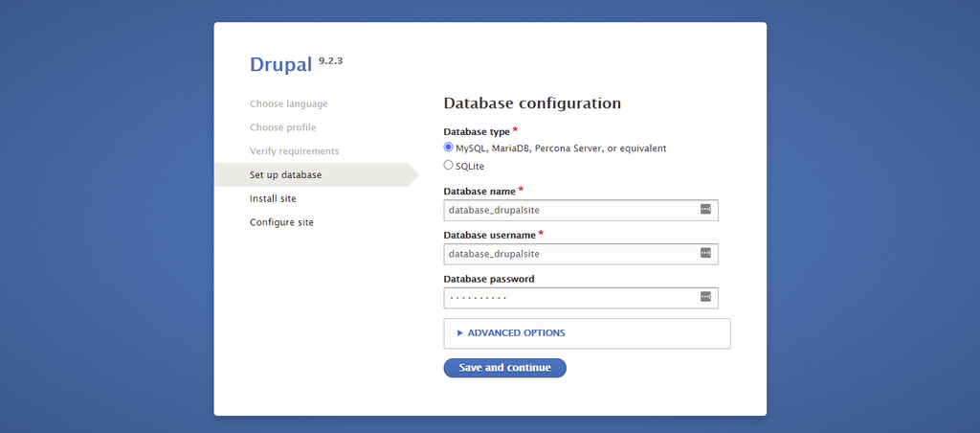
Task: Select the MySQL, MariaDB, Percona Server radio button
Action: [448, 148]
